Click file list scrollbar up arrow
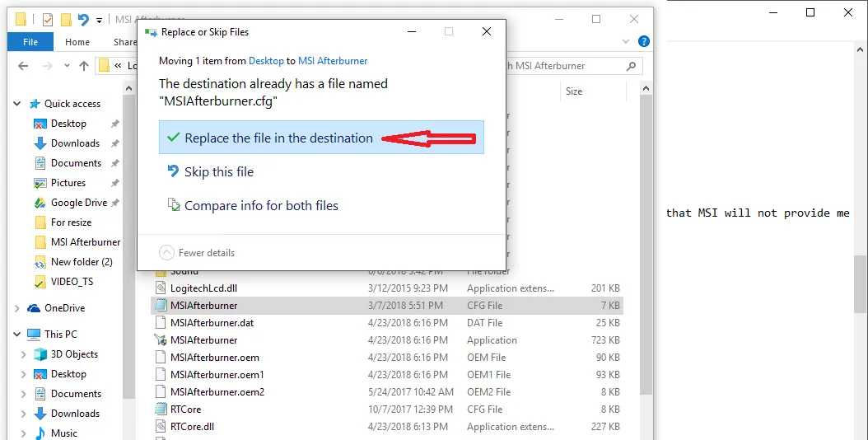 coord(646,88)
